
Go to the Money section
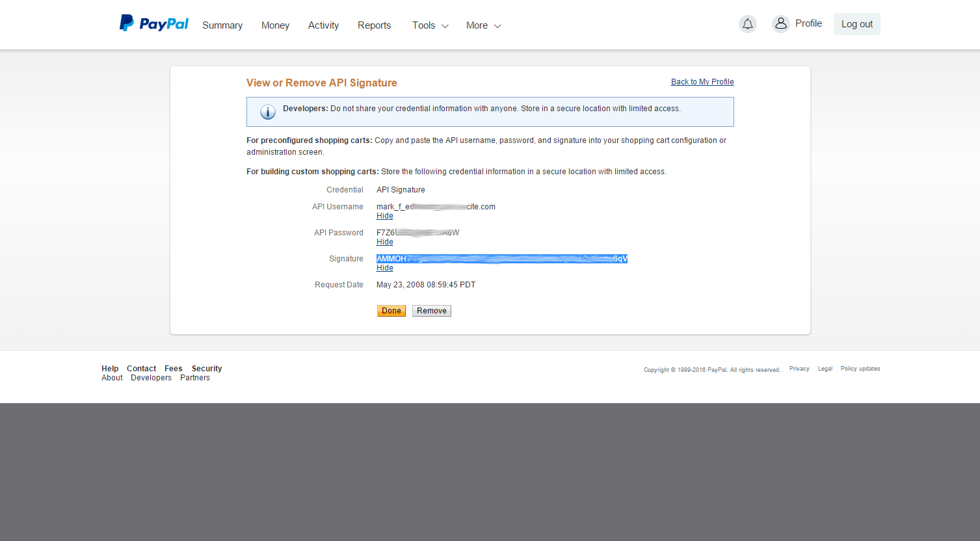click(275, 25)
